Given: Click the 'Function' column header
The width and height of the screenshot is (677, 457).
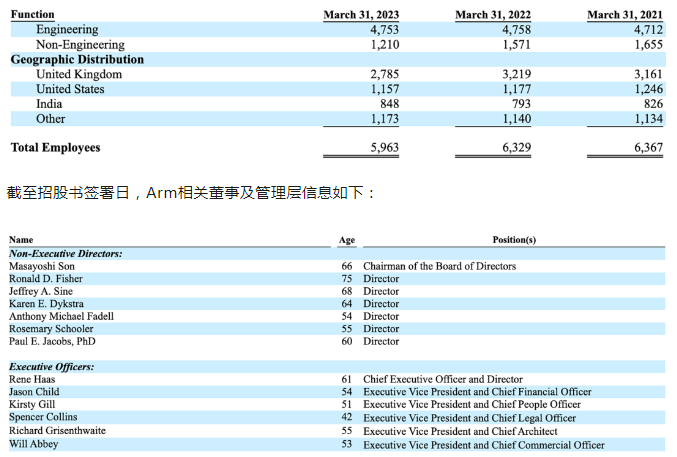Looking at the screenshot, I should (x=32, y=15).
